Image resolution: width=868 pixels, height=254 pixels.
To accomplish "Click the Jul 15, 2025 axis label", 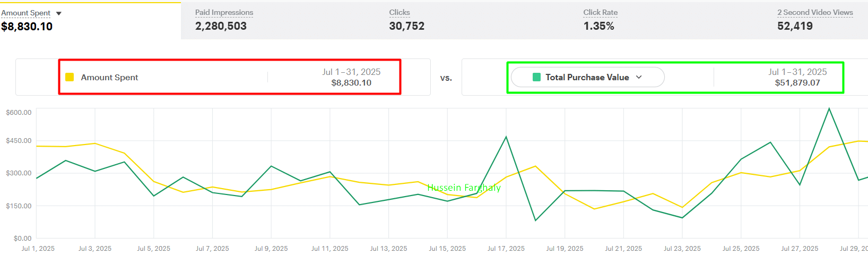I will pos(447,248).
